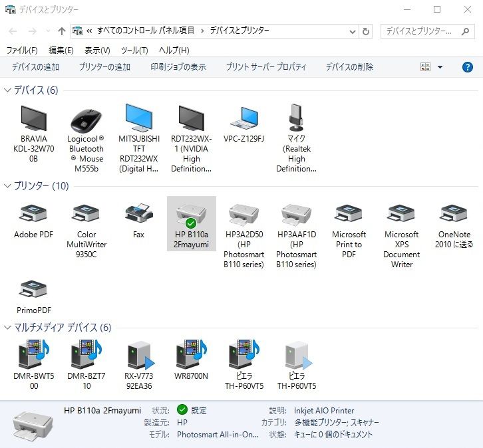This screenshot has width=483, height=448.
Task: Click プリンターの追加 to add a printer
Action: coord(104,66)
